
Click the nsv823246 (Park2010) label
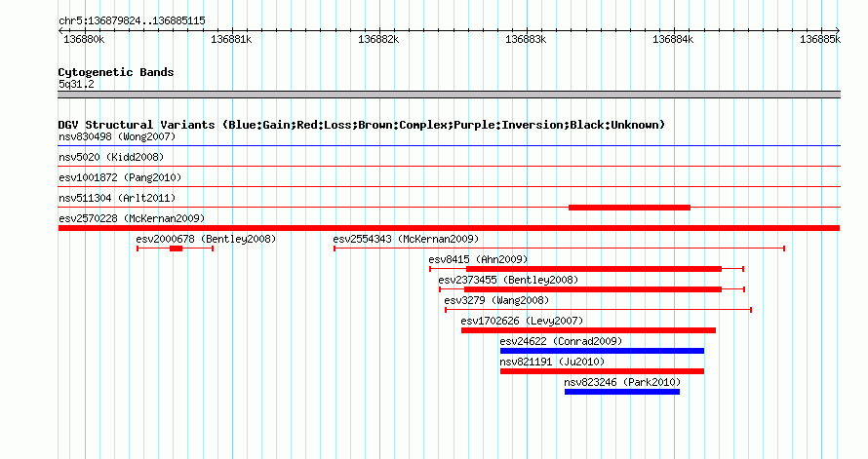pos(622,382)
